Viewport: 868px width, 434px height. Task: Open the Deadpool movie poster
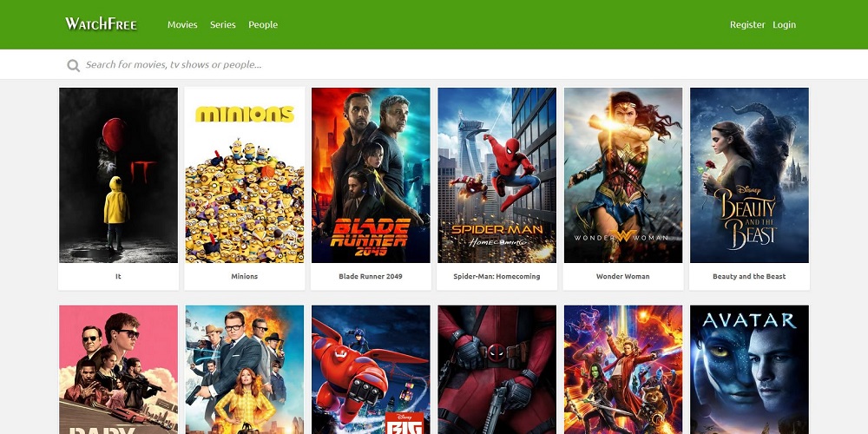[497, 369]
